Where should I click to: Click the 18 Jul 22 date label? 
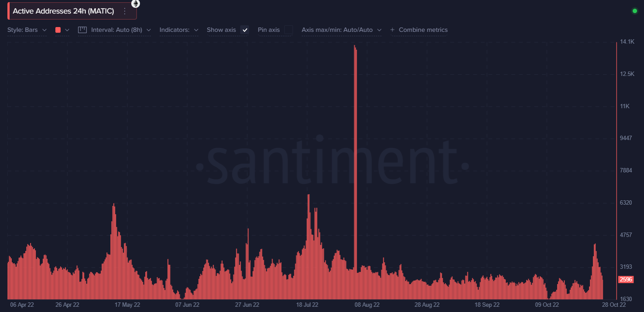307,305
